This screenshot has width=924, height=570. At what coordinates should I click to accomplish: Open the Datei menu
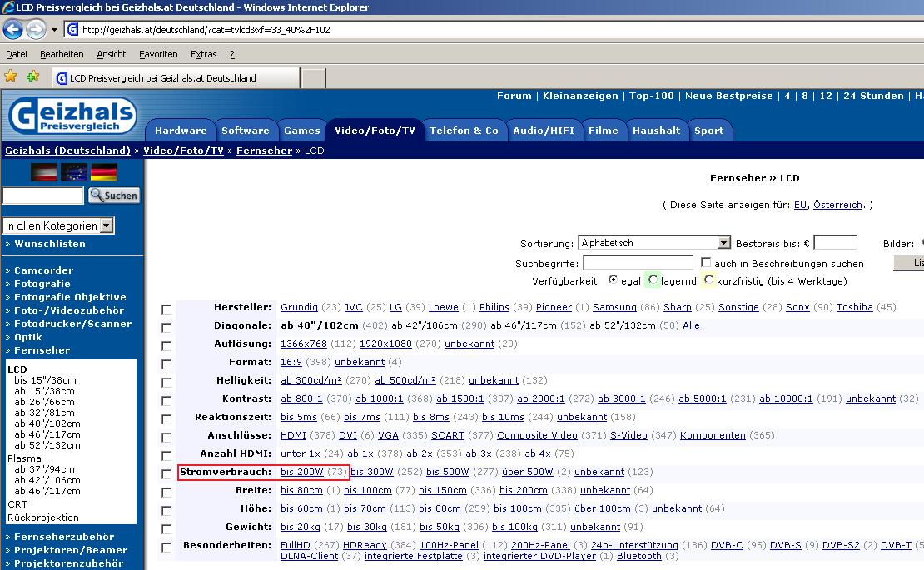coord(17,54)
